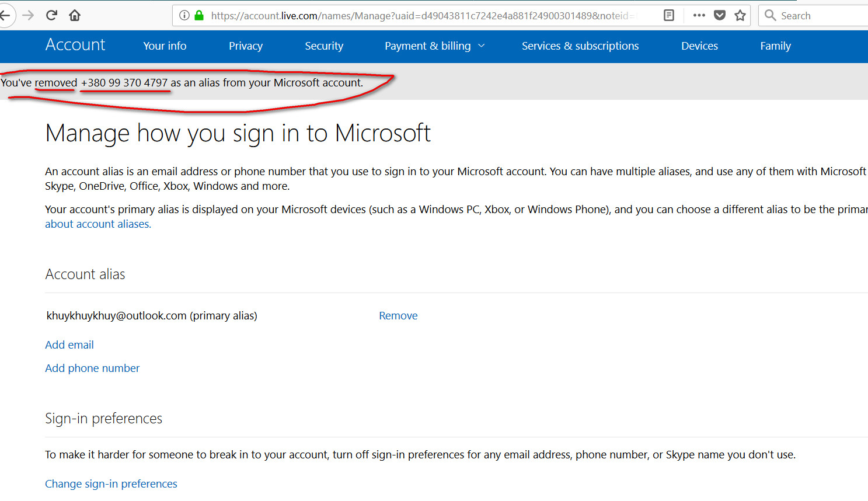Viewport: 868px width, 501px height.
Task: Click the Sign-in preferences heading
Action: pos(103,418)
